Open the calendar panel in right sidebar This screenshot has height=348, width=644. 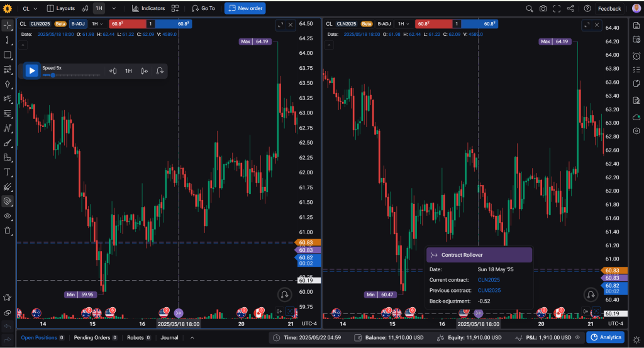(x=636, y=40)
